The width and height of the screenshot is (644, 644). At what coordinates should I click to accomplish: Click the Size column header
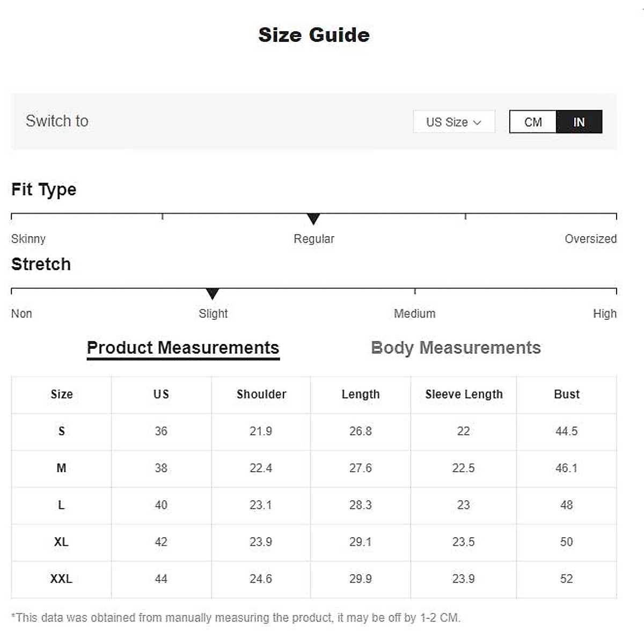(62, 394)
